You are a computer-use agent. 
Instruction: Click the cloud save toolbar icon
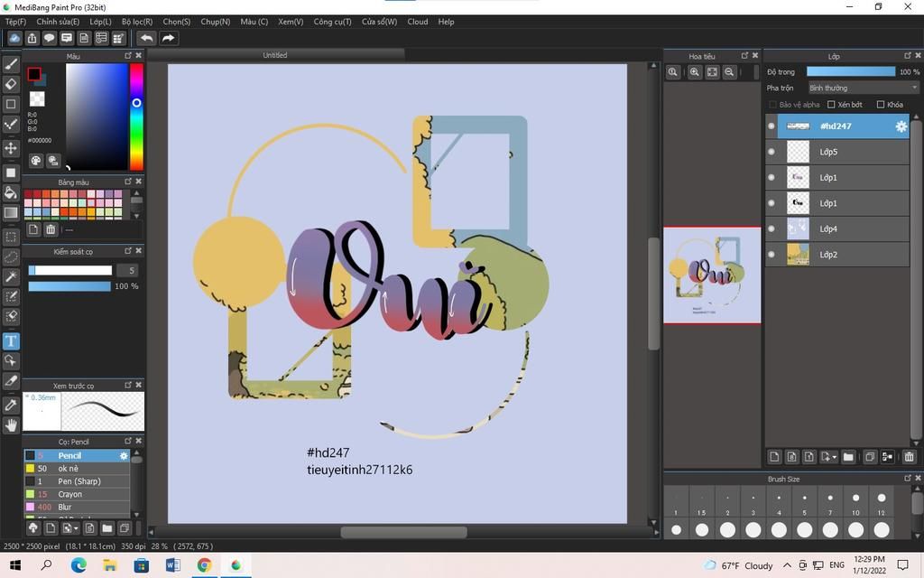(x=14, y=38)
